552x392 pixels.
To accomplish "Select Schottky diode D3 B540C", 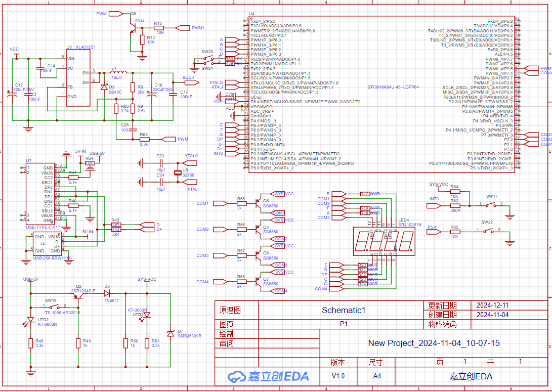I will [x=104, y=87].
